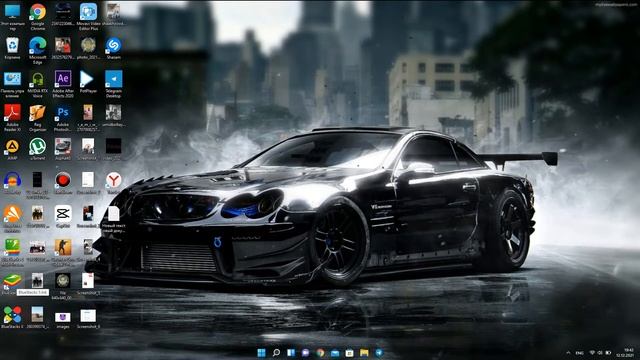Screen dimensions: 640x360
Task: Select the uTorrent desktop shortcut
Action: click(x=38, y=146)
